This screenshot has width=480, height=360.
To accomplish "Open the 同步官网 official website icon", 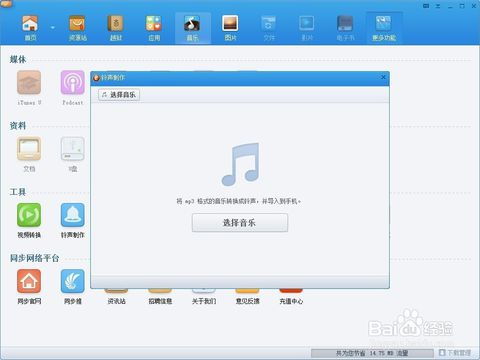I will click(29, 287).
